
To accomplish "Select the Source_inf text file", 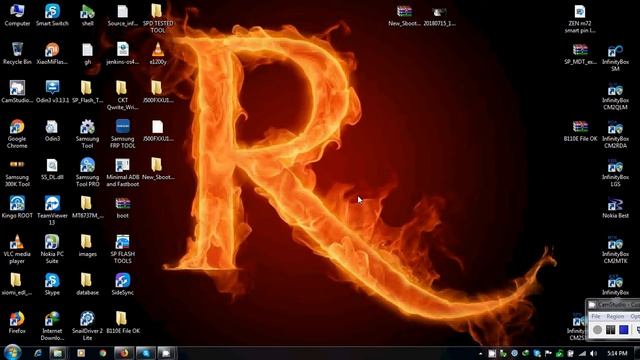I will 122,15.
